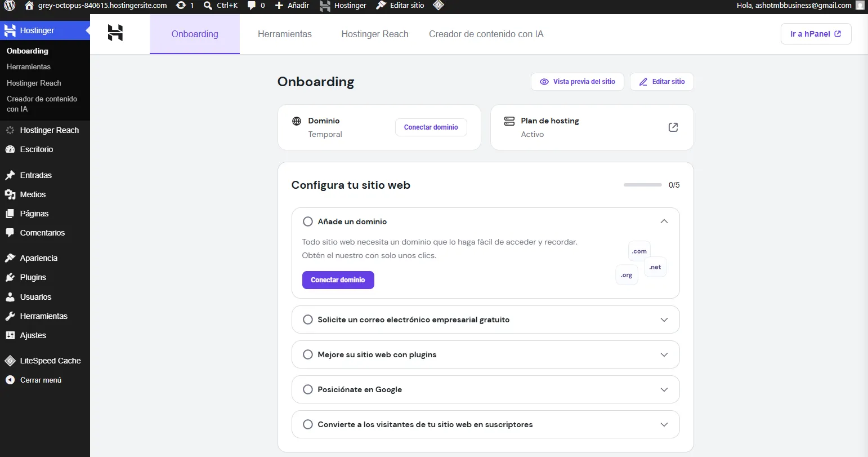This screenshot has width=868, height=457.
Task: Click the Ir a hPanel button
Action: pos(816,34)
